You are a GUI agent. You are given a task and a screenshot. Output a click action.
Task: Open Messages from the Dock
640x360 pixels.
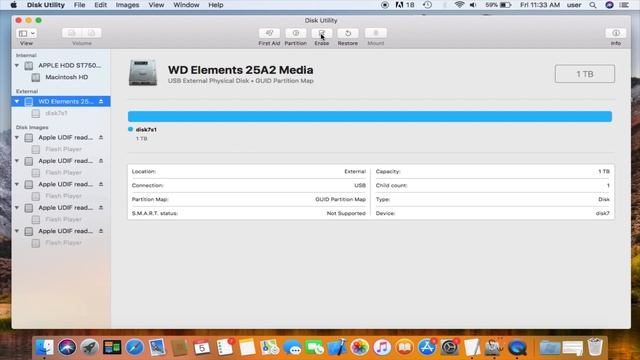click(x=292, y=347)
